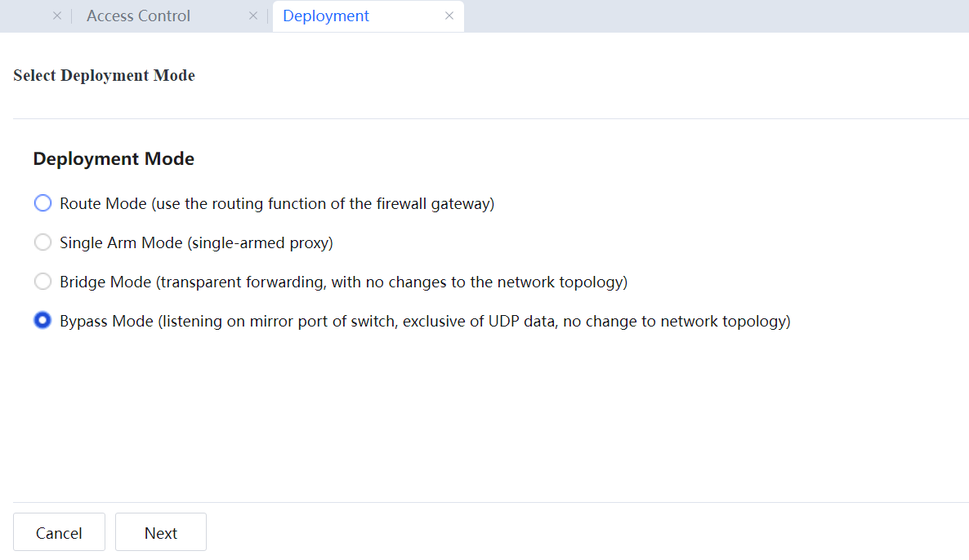Viewport: 969px width, 560px height.
Task: Click empty tab bar right of Deployment
Action: 711,16
